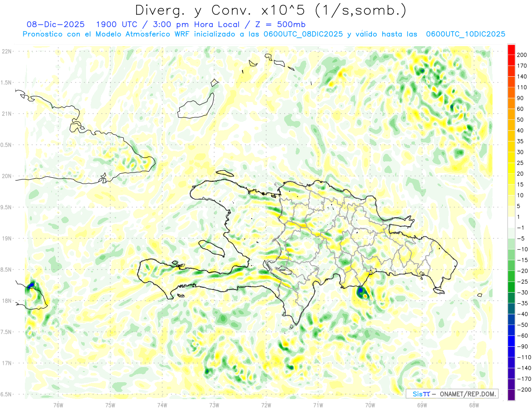Click the positive legend value "10"
Screen dimensions: 532x411
[520, 195]
